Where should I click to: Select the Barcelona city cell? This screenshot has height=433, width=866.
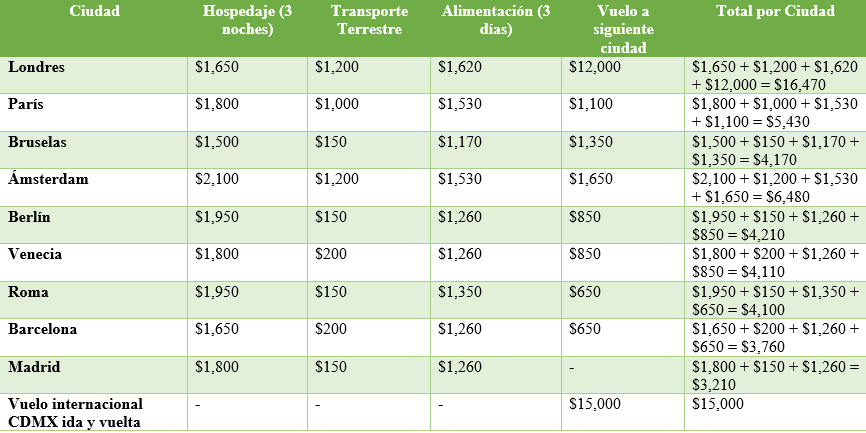(x=42, y=329)
